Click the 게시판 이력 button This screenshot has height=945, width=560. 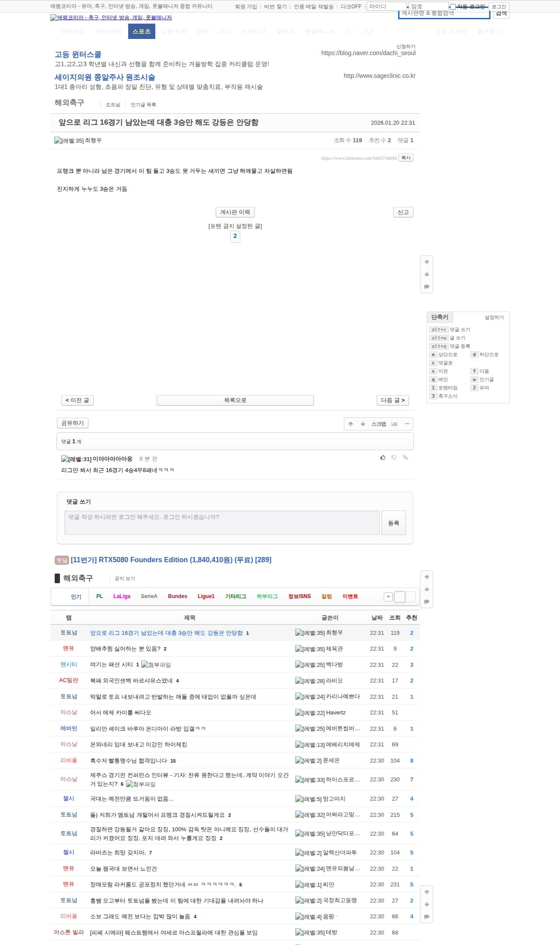click(235, 212)
